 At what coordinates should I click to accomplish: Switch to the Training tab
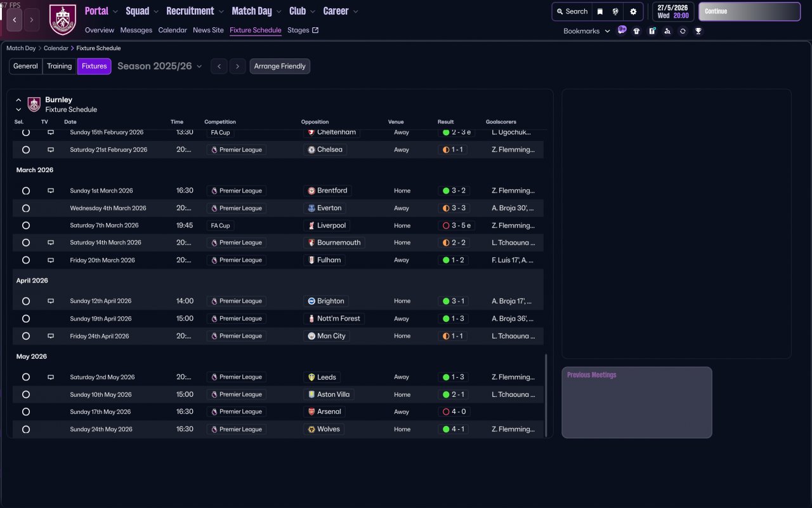[x=60, y=66]
